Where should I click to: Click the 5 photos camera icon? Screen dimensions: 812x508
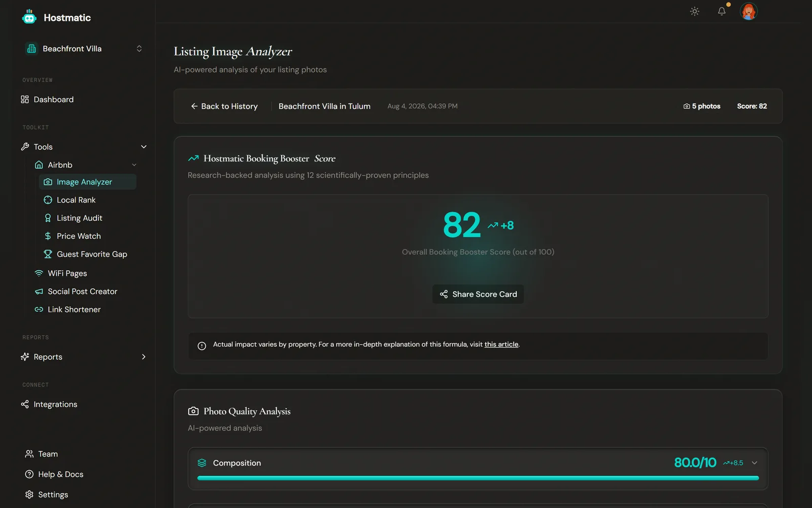click(687, 106)
